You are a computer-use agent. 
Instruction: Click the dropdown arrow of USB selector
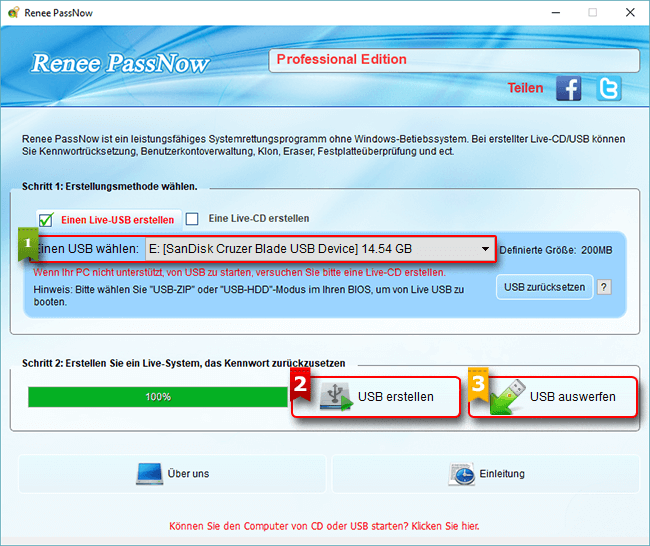[485, 249]
